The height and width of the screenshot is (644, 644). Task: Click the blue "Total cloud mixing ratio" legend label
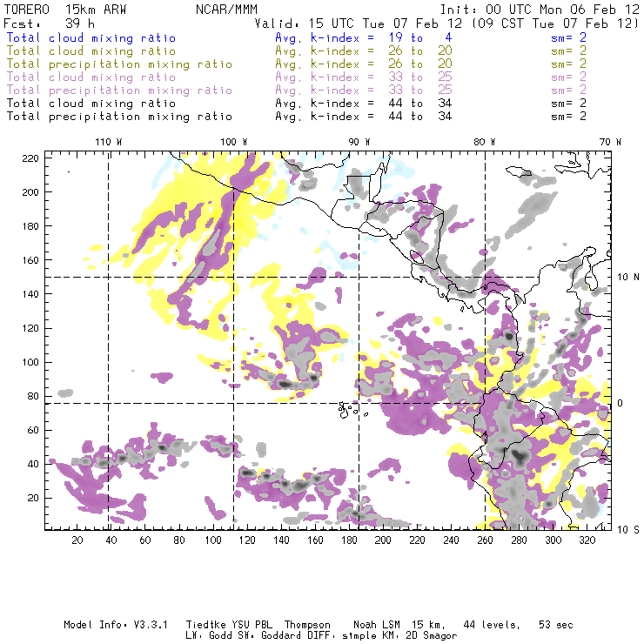[x=91, y=38]
